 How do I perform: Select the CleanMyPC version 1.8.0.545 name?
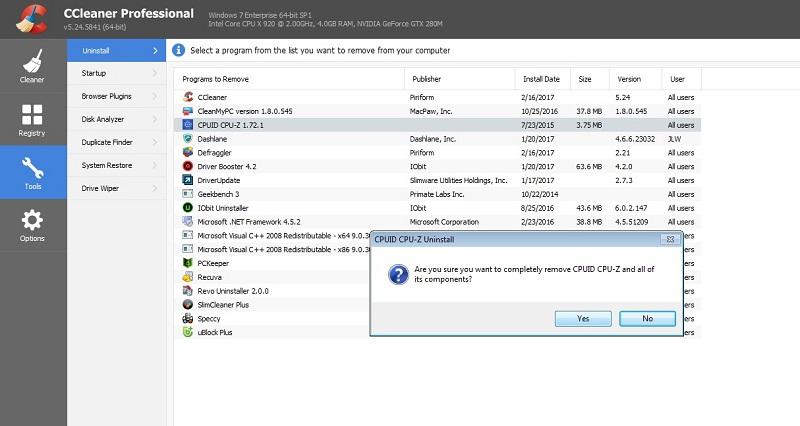click(245, 111)
